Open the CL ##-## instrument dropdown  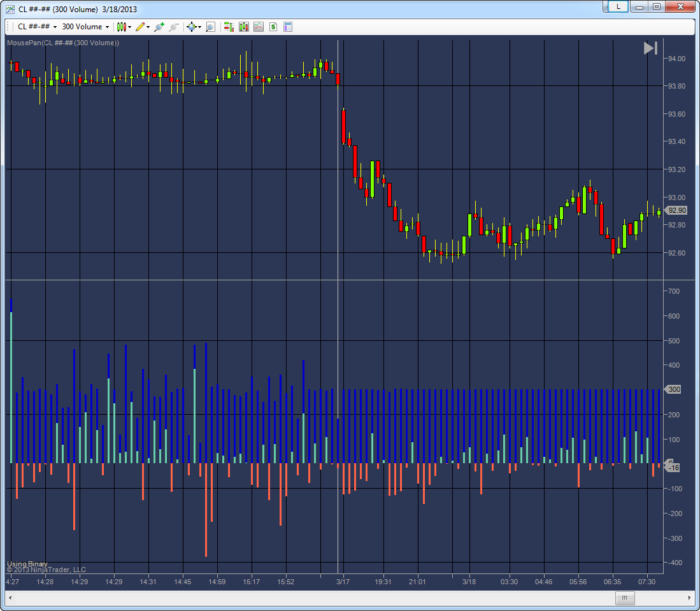point(37,27)
